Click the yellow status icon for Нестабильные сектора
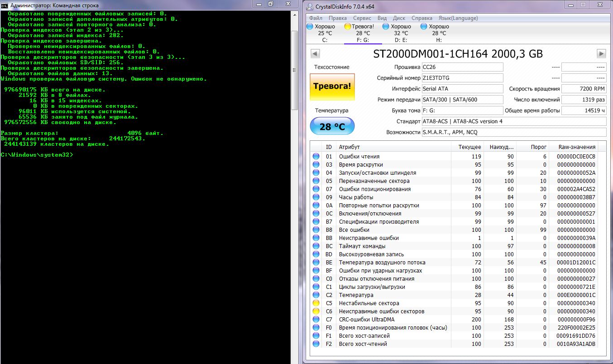The height and width of the screenshot is (364, 613). coord(316,303)
